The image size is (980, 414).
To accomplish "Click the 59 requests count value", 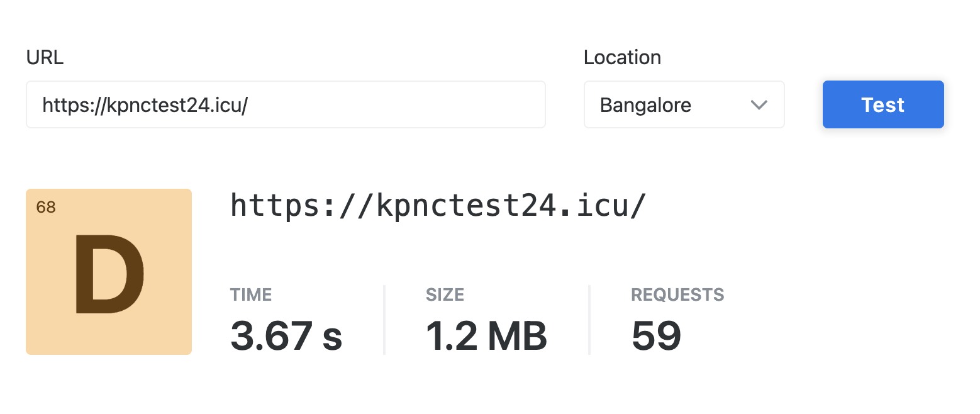I will point(656,335).
